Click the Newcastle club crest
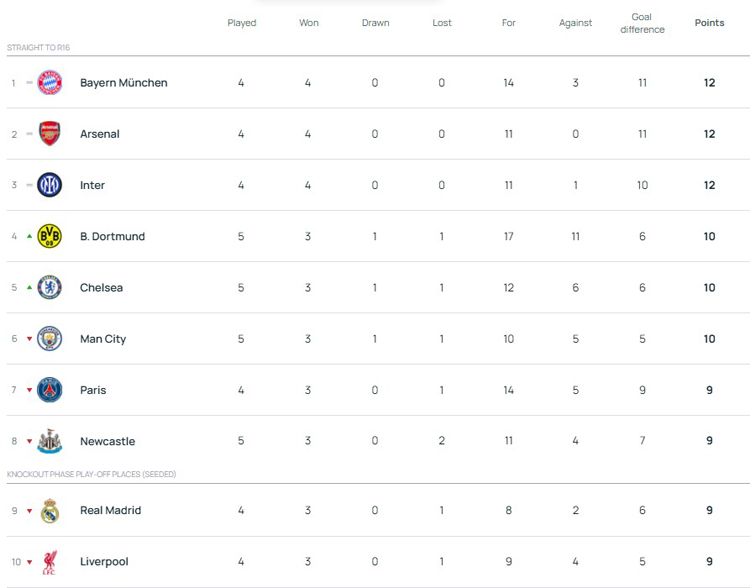The width and height of the screenshot is (750, 588). 49,441
